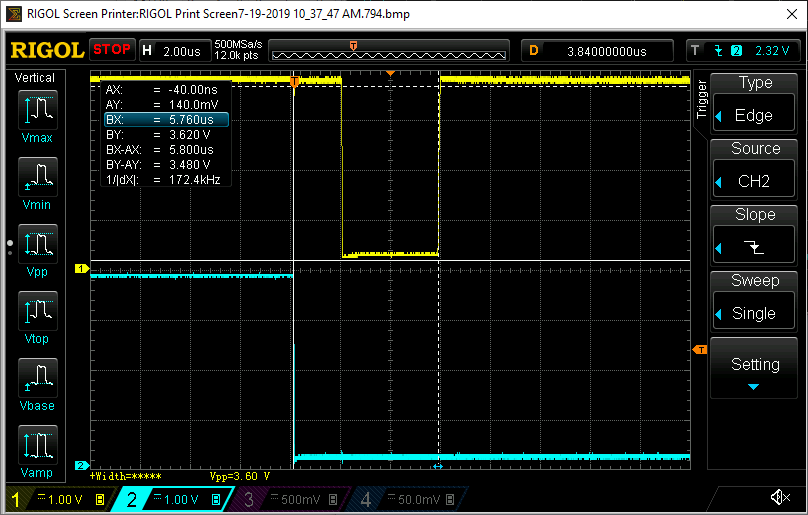Toggle channel 1 at 1.00 V
Image resolution: width=808 pixels, height=515 pixels.
57,499
